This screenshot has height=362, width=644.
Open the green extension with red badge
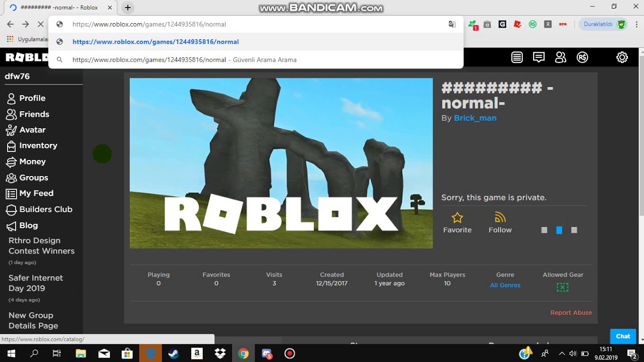point(472,24)
